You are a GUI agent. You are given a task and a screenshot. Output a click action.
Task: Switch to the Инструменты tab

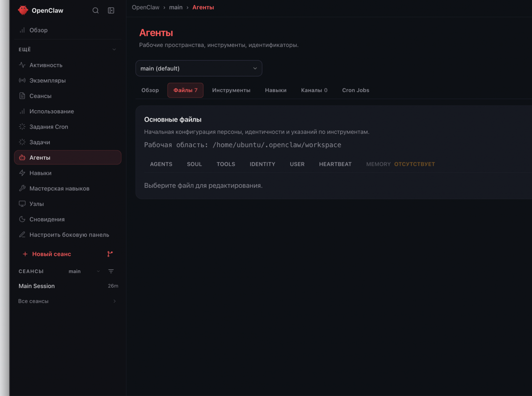[x=231, y=90]
